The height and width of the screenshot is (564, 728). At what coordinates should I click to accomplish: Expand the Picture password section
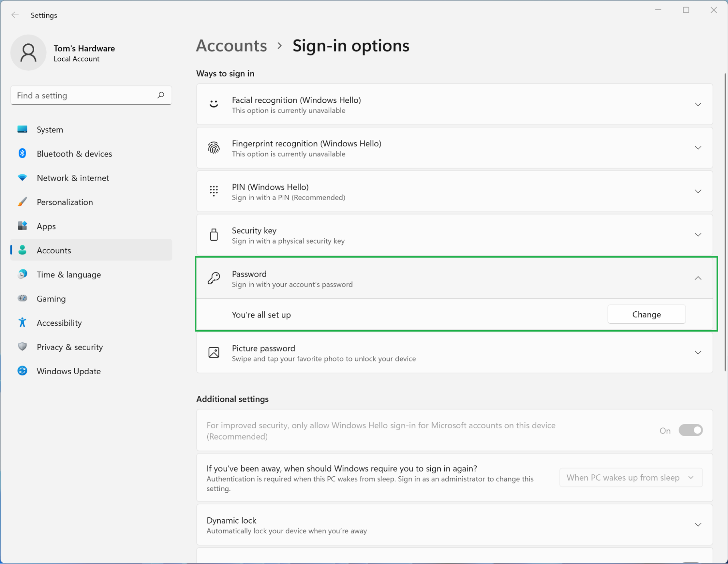click(x=698, y=352)
